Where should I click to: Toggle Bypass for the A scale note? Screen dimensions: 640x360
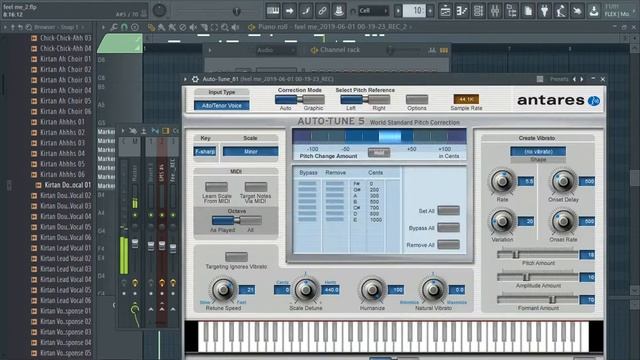pyautogui.click(x=307, y=196)
